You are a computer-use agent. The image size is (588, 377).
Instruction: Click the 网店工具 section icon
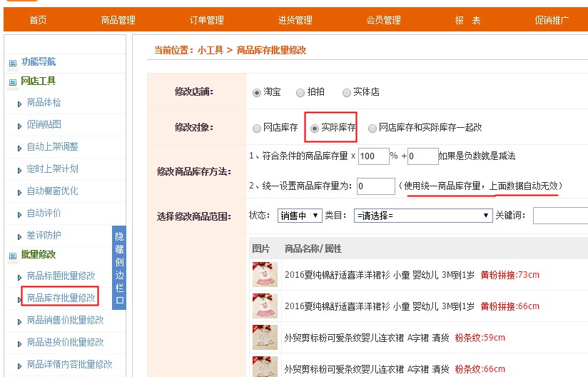12,82
